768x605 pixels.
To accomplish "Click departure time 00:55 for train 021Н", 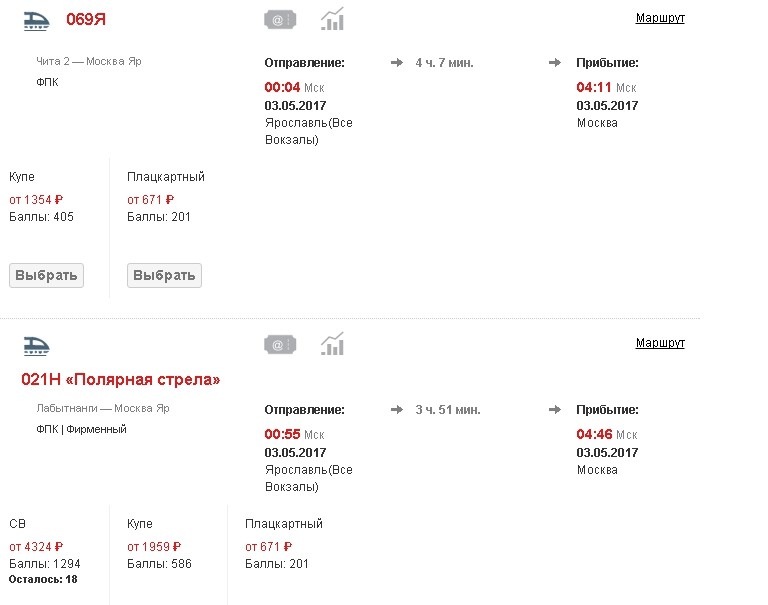I will 282,435.
